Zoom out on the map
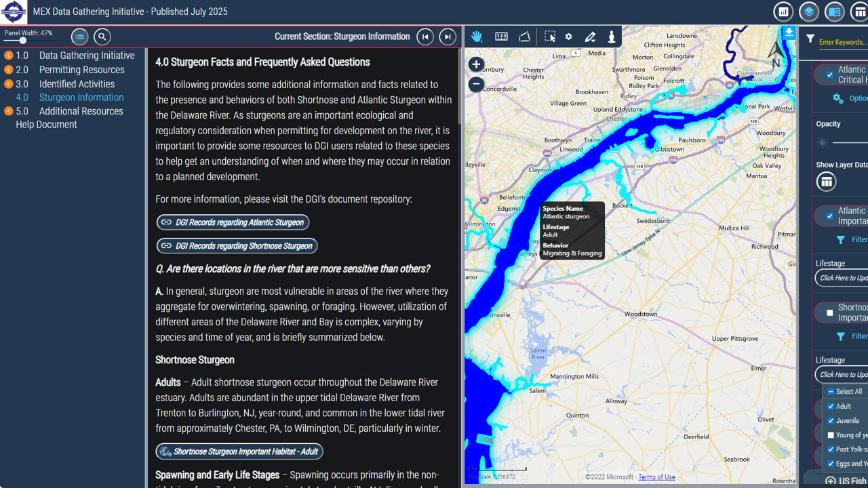Viewport: 868px width, 488px height. pos(476,84)
